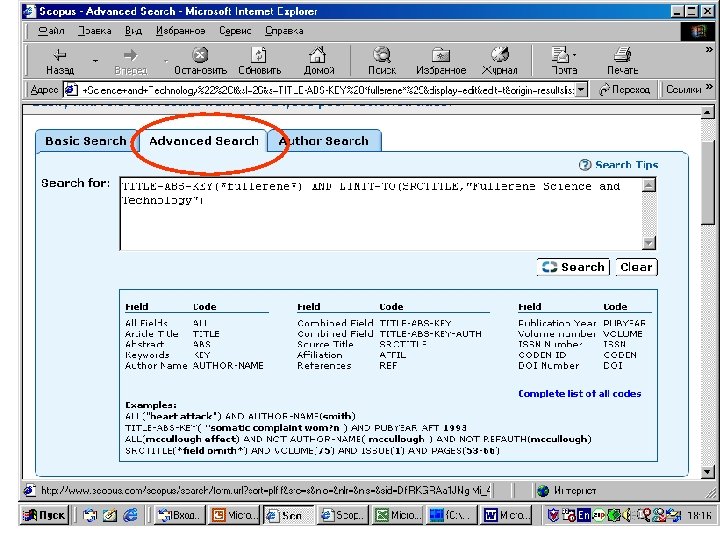Image resolution: width=720 pixels, height=540 pixels.
Task: Switch to the Word taskbar button
Action: click(x=507, y=515)
